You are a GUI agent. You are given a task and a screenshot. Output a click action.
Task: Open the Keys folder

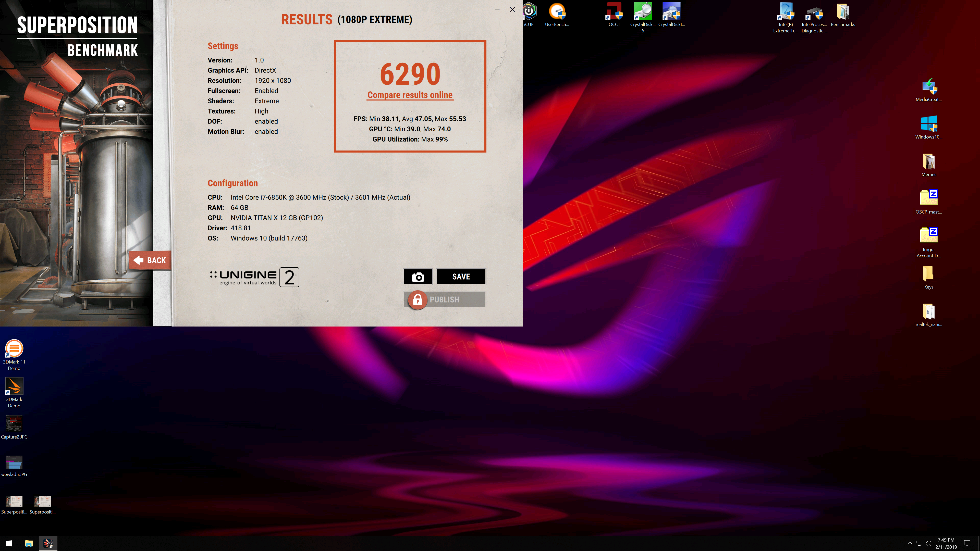[929, 277]
